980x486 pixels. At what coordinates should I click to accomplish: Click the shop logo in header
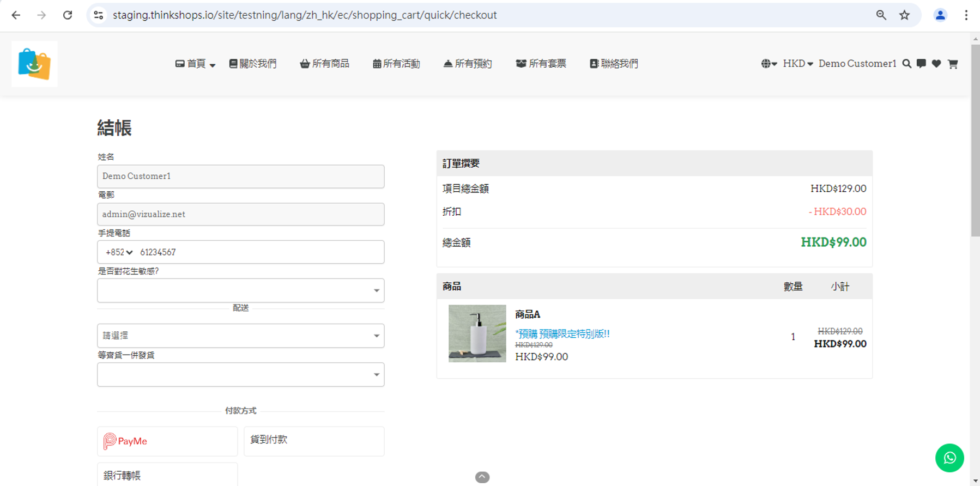34,64
